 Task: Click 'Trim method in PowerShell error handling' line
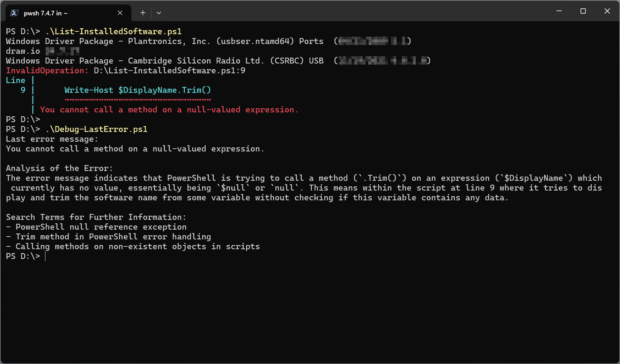coord(113,237)
